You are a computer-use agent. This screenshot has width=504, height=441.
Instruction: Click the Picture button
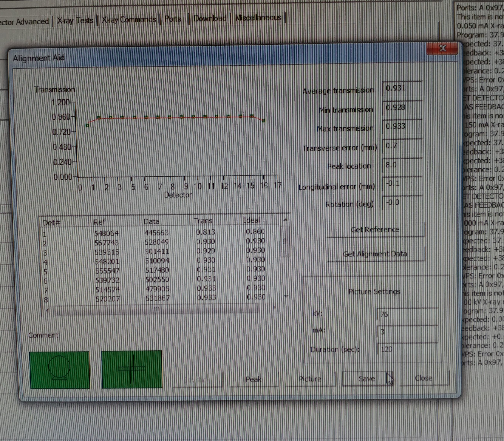(x=310, y=379)
